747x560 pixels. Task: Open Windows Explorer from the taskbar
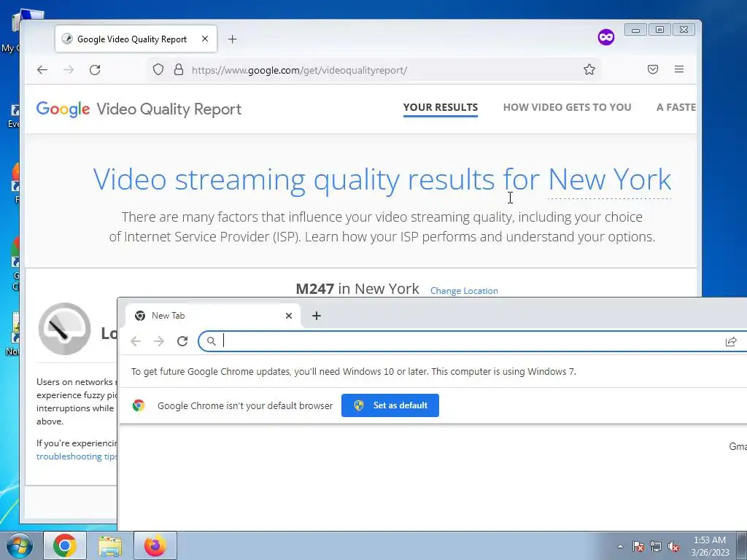point(110,545)
